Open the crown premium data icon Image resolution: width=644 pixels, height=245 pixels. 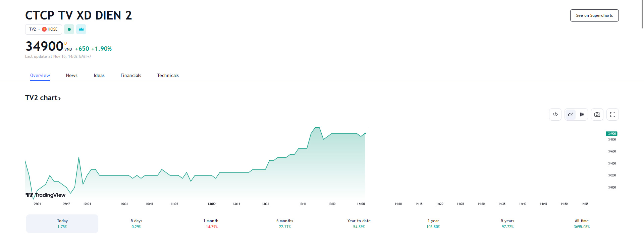81,29
